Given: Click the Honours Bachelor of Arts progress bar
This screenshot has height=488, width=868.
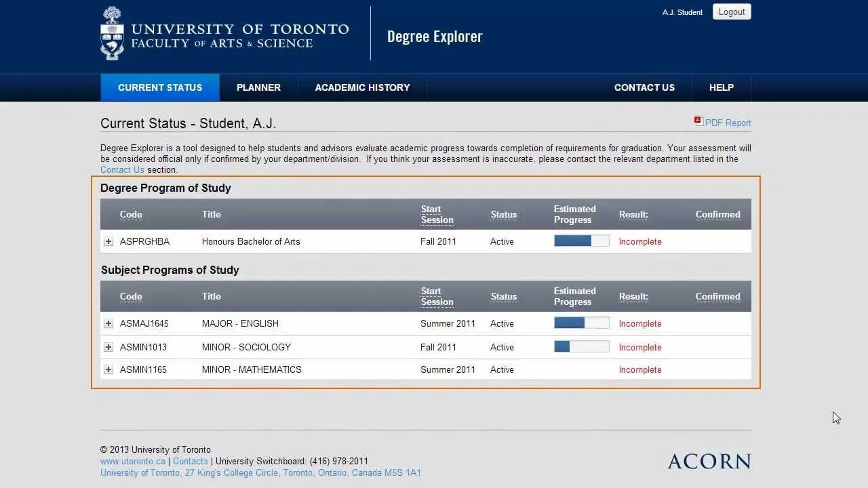Looking at the screenshot, I should [581, 241].
